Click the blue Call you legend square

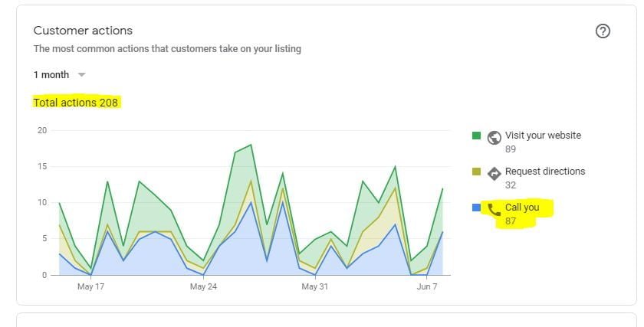pos(476,207)
